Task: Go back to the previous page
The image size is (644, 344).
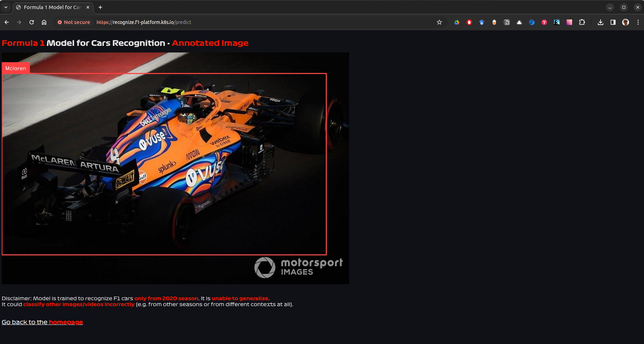Action: tap(7, 22)
